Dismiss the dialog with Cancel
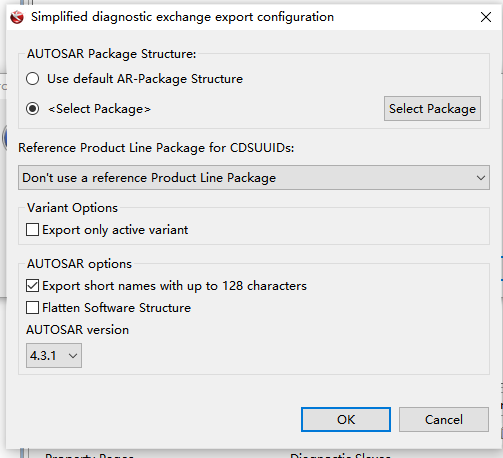The width and height of the screenshot is (503, 458). coord(444,419)
